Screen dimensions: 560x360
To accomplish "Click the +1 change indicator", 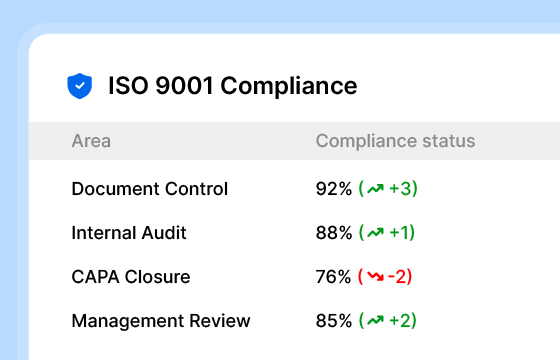I will (x=399, y=233).
